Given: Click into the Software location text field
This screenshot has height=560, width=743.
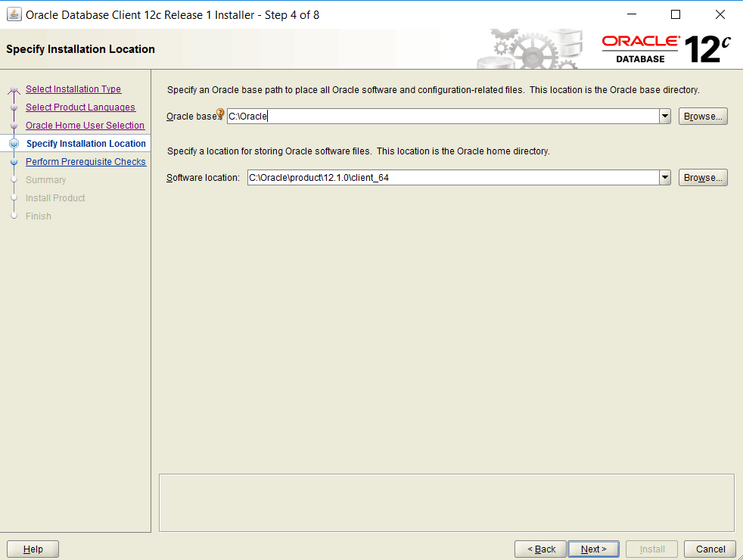Looking at the screenshot, I should pos(453,178).
